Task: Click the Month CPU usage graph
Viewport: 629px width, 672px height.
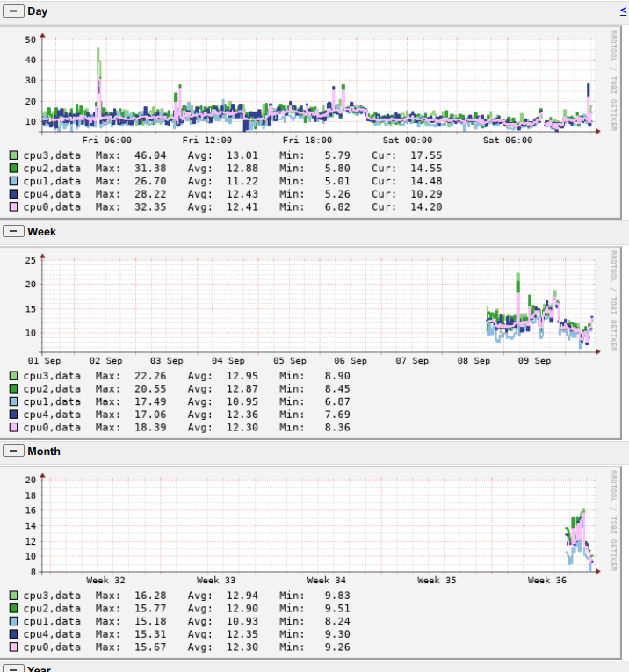Action: click(316, 524)
